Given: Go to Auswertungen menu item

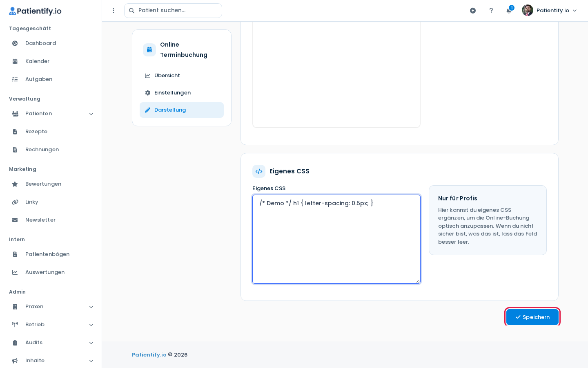Looking at the screenshot, I should pyautogui.click(x=51, y=272).
